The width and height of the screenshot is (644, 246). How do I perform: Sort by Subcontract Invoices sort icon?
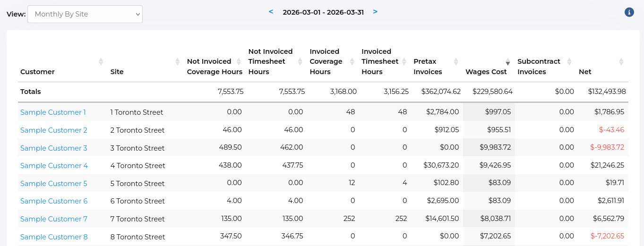click(569, 62)
